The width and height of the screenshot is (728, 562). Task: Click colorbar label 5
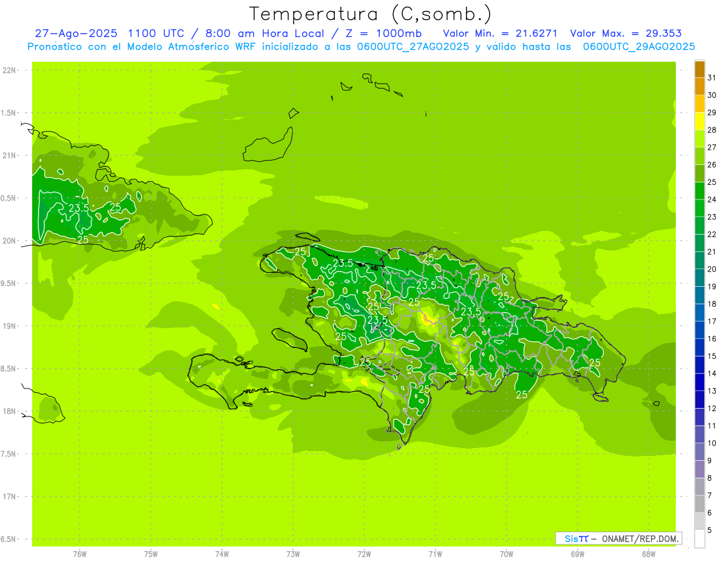click(x=710, y=530)
